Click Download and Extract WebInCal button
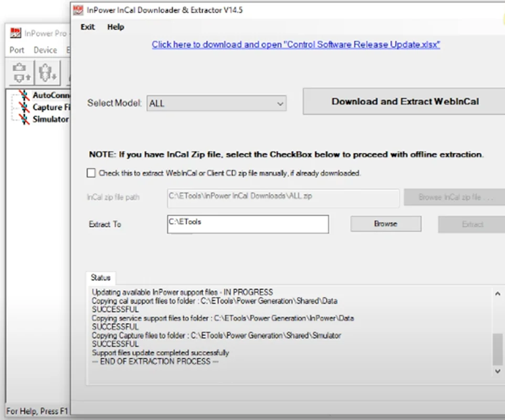 click(404, 101)
